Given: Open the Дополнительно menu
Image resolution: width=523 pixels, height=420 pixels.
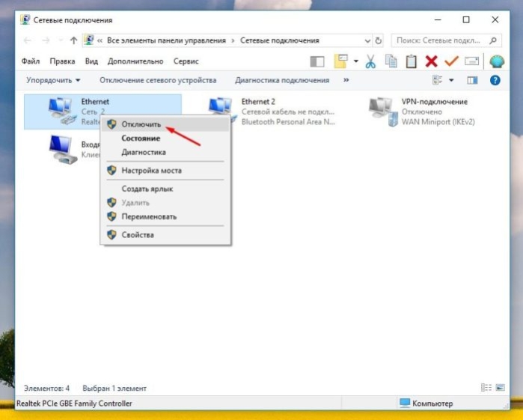Looking at the screenshot, I should tap(135, 61).
